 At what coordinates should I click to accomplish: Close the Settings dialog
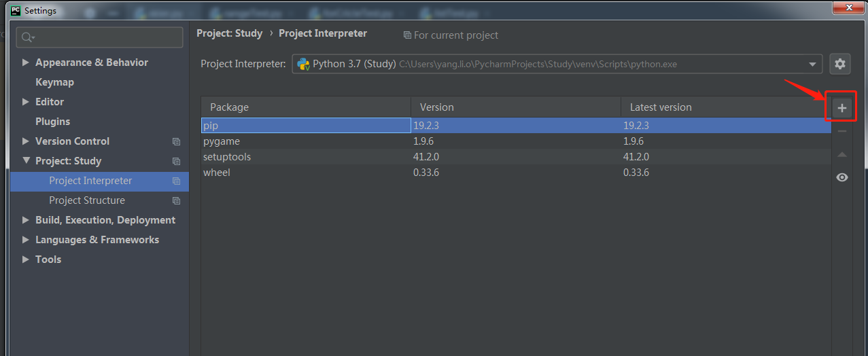pyautogui.click(x=848, y=6)
